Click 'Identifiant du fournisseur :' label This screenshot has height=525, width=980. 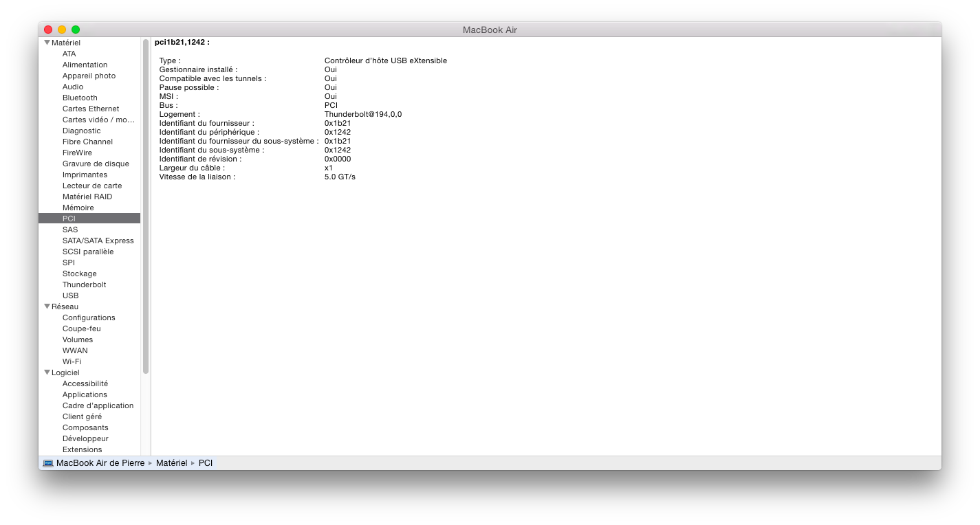click(207, 123)
